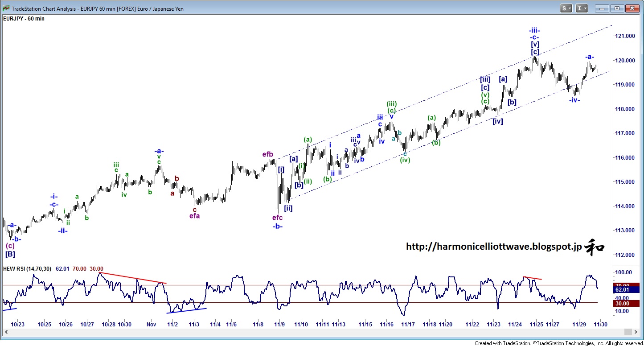The image size is (644, 346).
Task: Click the 11/16 date label
Action: (x=386, y=324)
